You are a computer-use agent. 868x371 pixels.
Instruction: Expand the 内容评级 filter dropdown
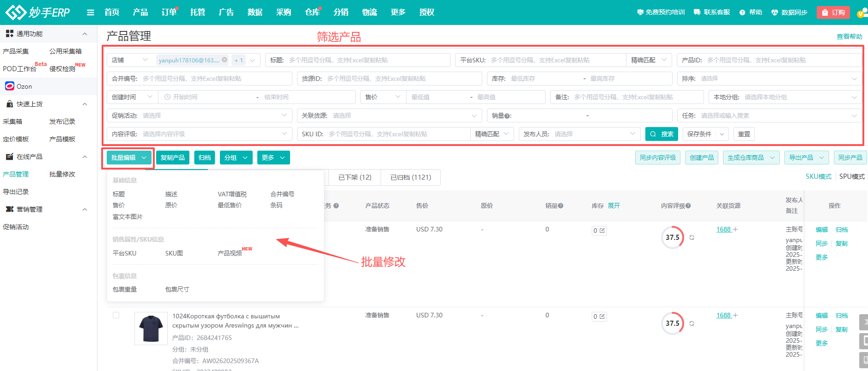click(284, 134)
